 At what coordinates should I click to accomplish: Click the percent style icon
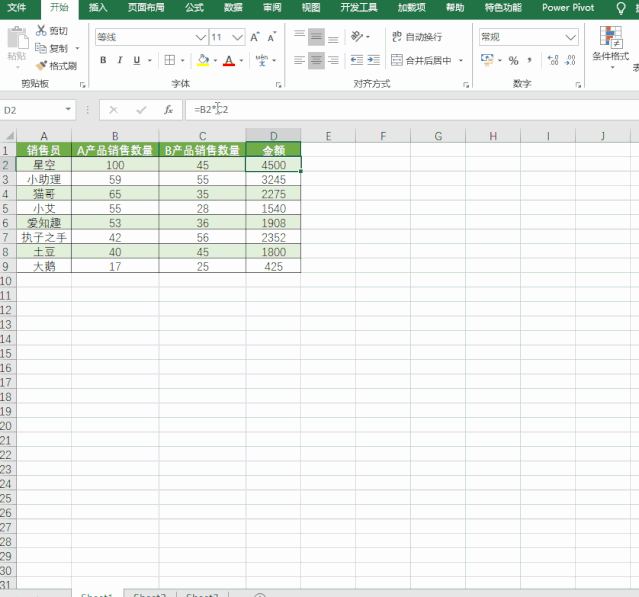[x=513, y=60]
